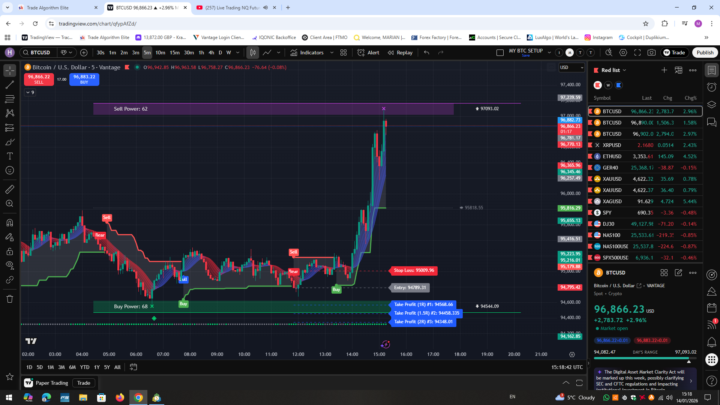Select SPY row in watchlist
This screenshot has height=405, width=720.
coord(645,213)
